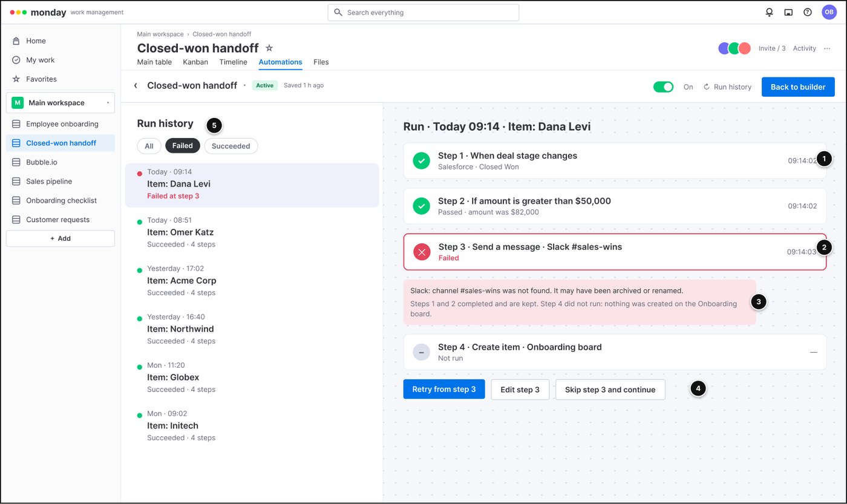Click the Home icon in sidebar
Viewport: 847px width, 504px height.
click(x=16, y=41)
